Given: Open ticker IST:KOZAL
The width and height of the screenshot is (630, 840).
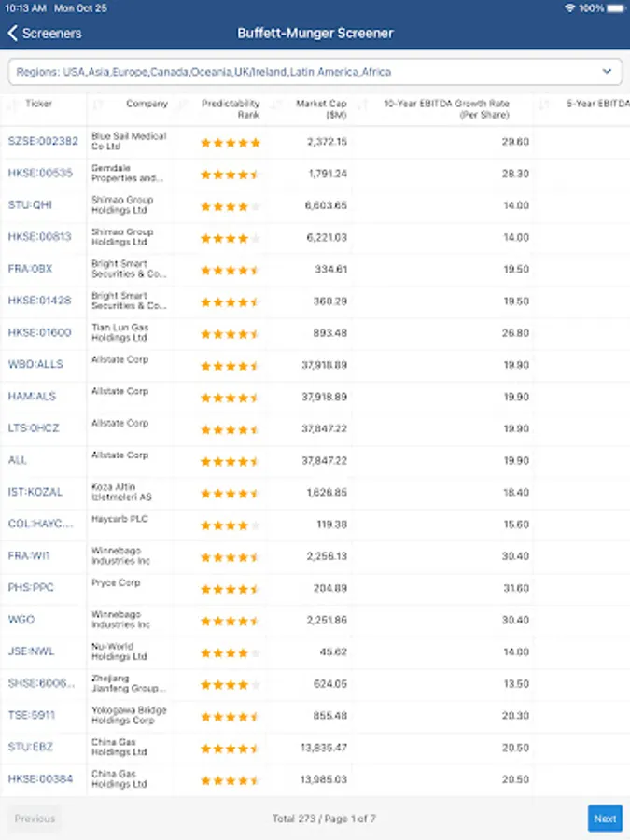Looking at the screenshot, I should pos(35,492).
